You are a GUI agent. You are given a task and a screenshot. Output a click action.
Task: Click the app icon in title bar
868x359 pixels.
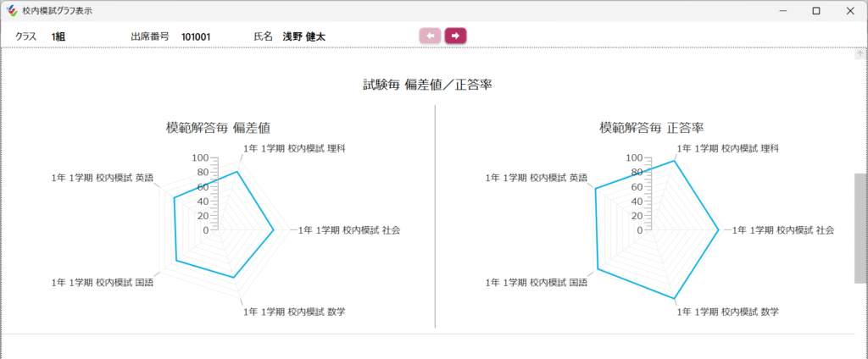click(11, 11)
